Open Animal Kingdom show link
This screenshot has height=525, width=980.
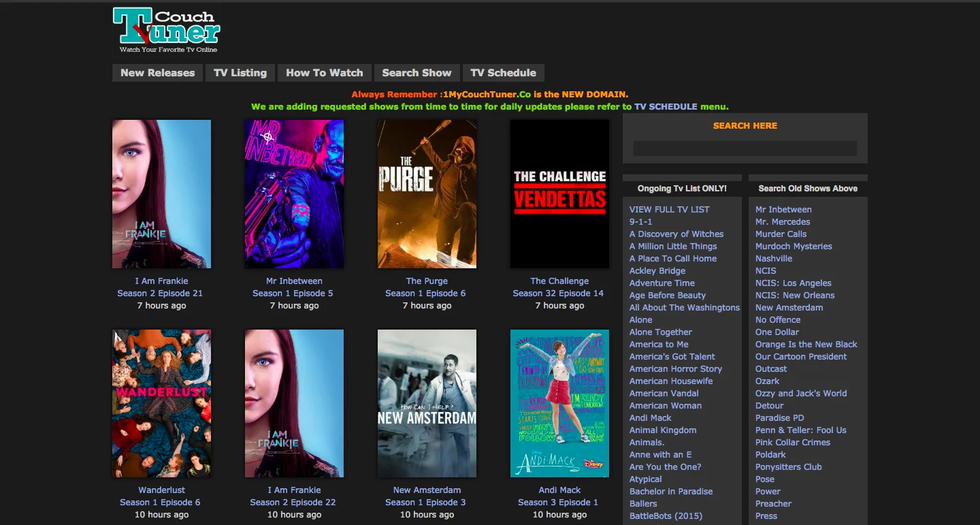(663, 430)
